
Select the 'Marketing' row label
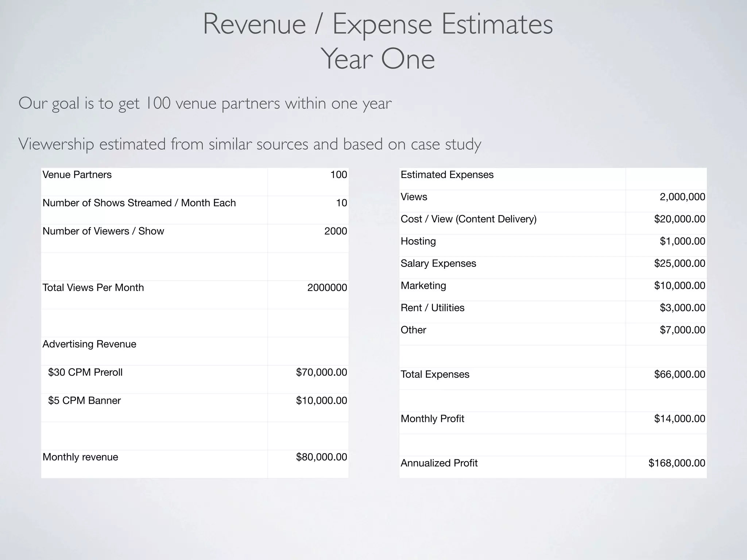423,285
